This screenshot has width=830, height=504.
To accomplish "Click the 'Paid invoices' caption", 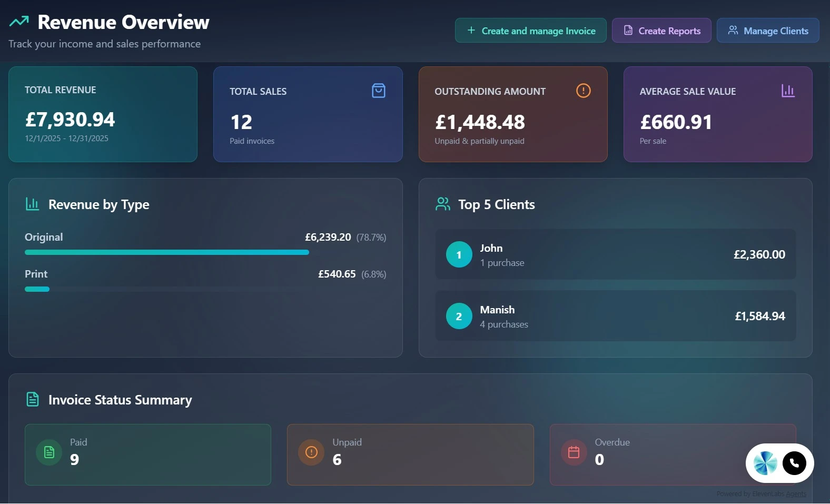I will click(252, 141).
